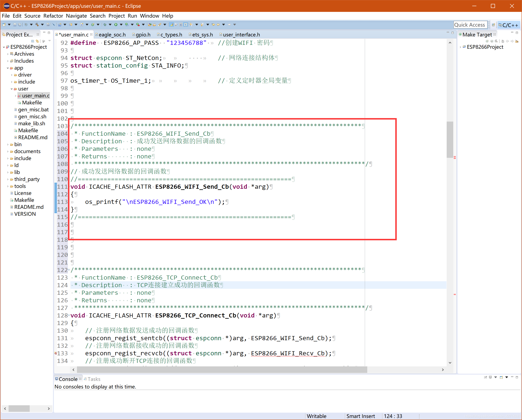522x420 pixels.
Task: Collapse the app folder in Project Explorer
Action: click(x=8, y=68)
